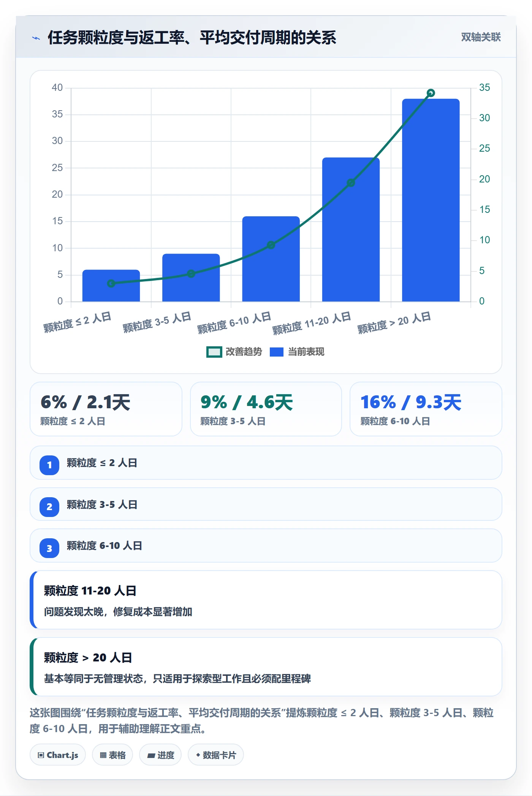Click the 颗粒度 11-20 人日 note card heading
This screenshot has width=532, height=796.
(x=90, y=591)
